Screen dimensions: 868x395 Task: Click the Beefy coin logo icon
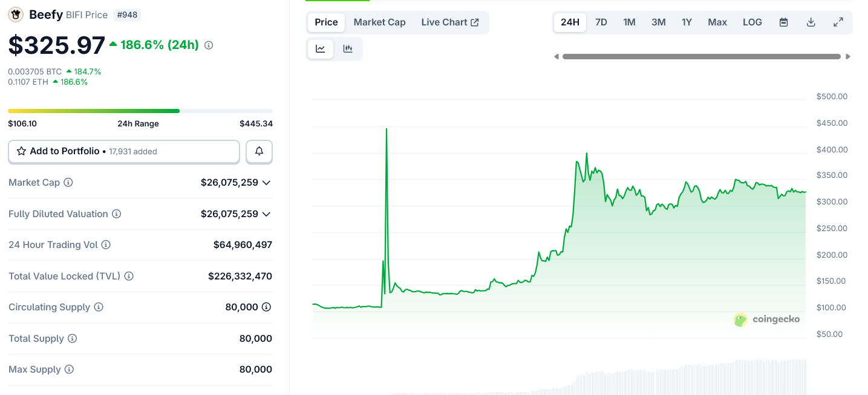coord(16,15)
